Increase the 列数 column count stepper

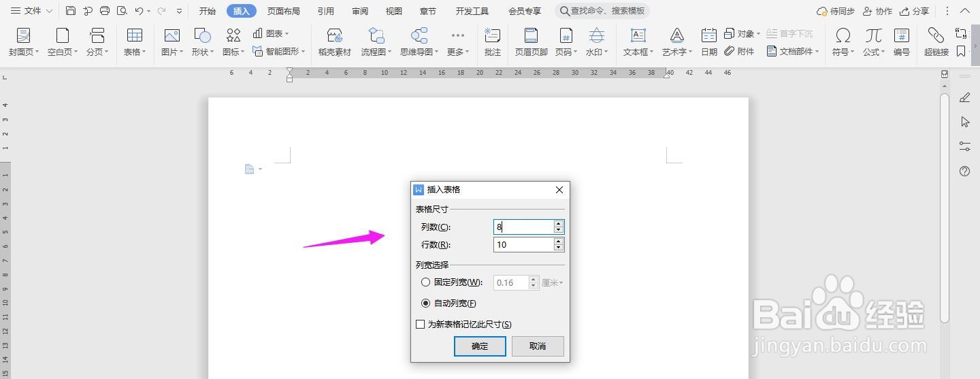point(559,223)
